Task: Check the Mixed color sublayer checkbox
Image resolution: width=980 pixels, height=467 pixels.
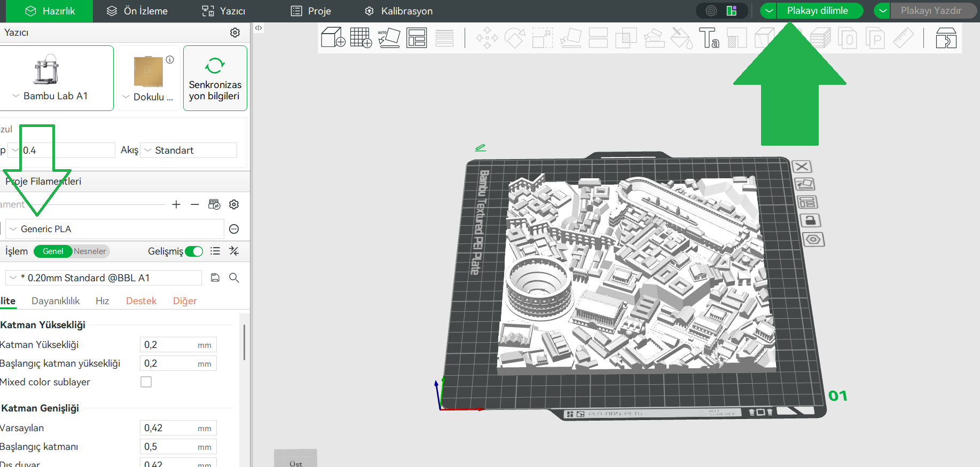Action: 146,382
